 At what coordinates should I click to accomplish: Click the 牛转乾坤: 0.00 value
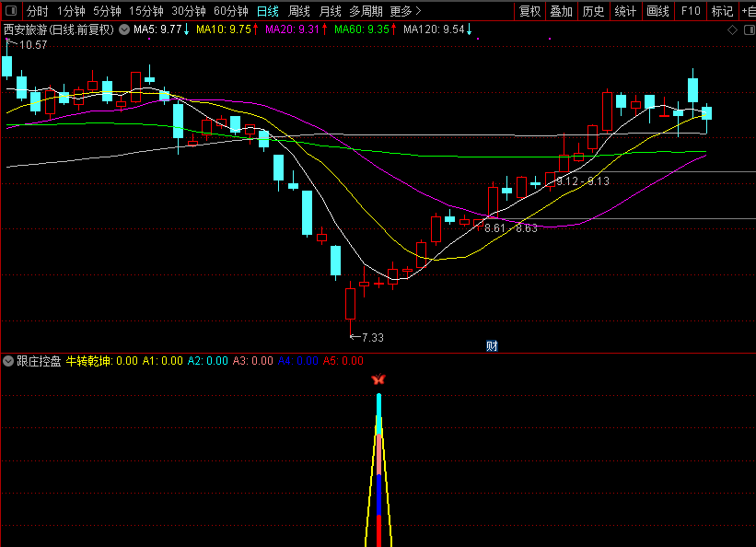point(101,361)
